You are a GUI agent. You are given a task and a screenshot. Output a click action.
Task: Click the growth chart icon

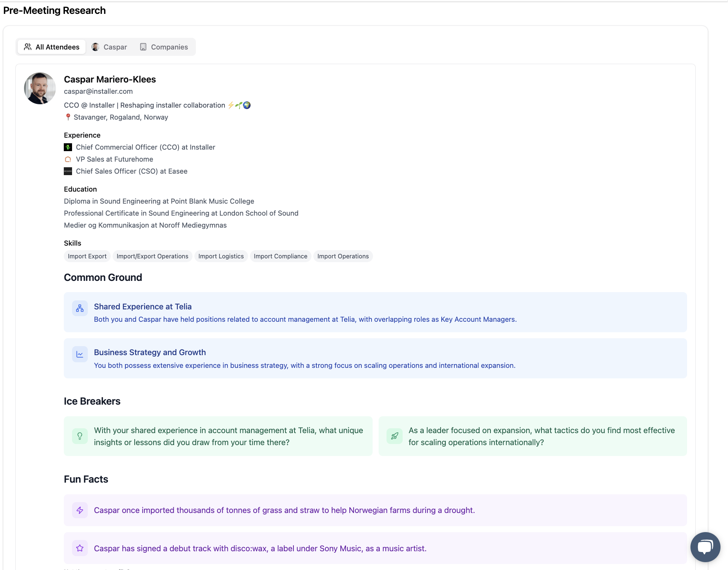[80, 354]
